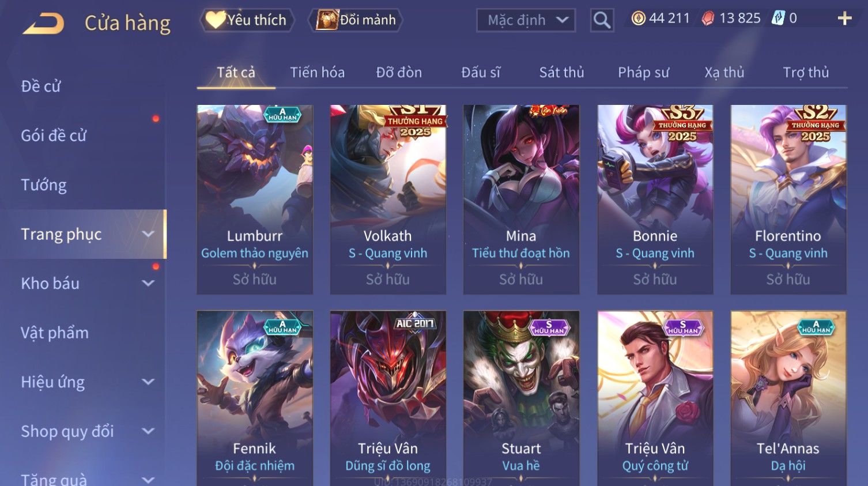Open the Mặc định sort dropdown
This screenshot has width=868, height=486.
526,20
